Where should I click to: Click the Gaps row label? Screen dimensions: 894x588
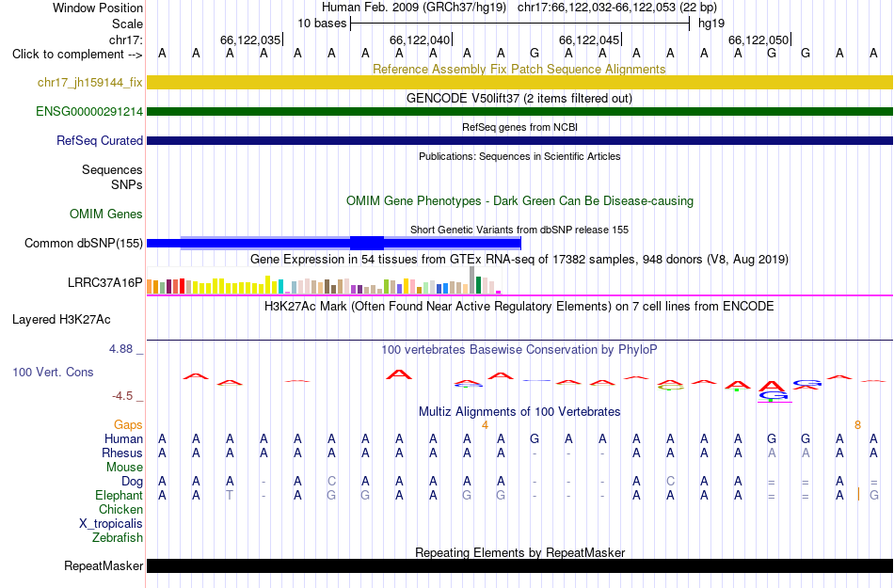click(128, 425)
